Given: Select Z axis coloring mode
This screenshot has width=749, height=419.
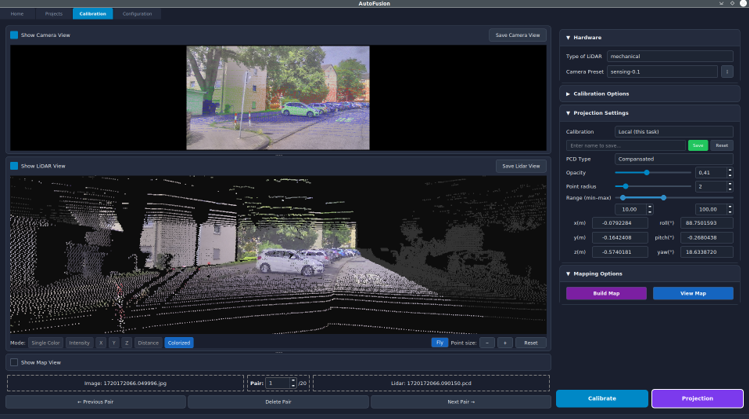Looking at the screenshot, I should [x=127, y=343].
